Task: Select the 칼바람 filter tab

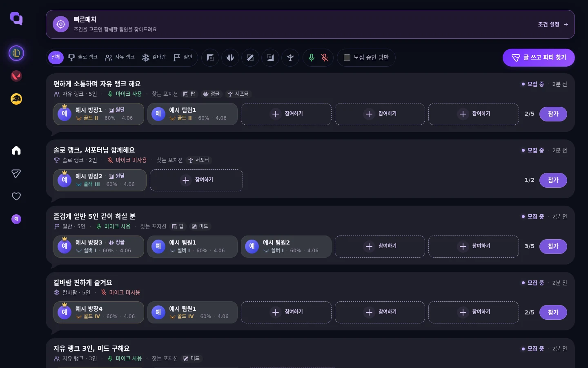Action: tap(154, 57)
